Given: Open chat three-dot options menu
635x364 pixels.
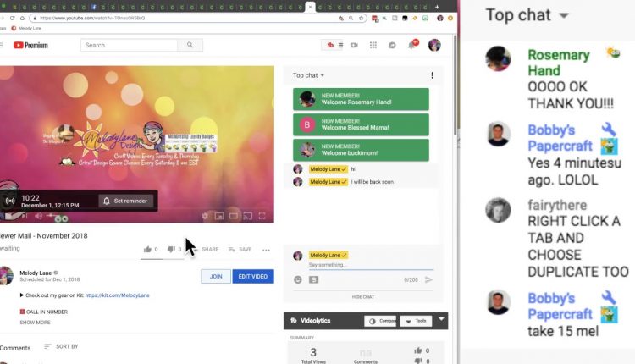Looking at the screenshot, I should 432,75.
